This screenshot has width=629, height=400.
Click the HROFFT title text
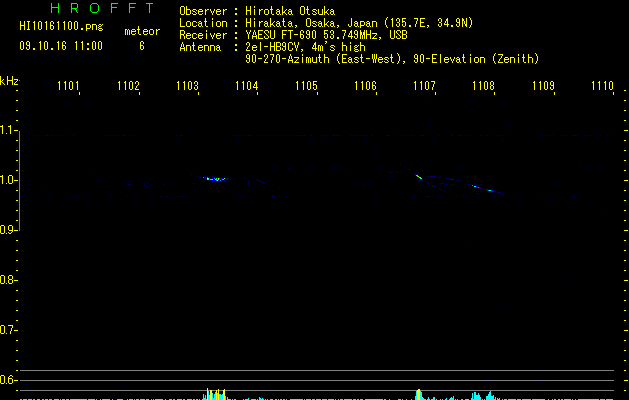[x=102, y=8]
